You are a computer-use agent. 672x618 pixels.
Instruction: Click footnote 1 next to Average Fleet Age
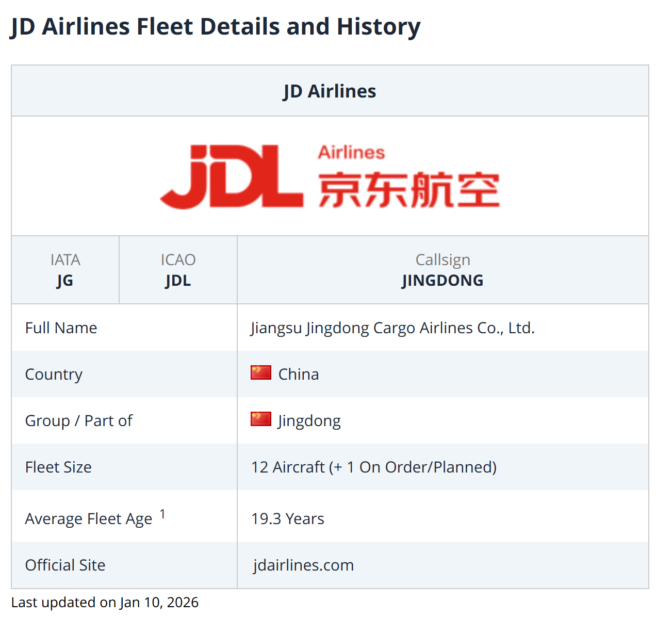point(162,514)
